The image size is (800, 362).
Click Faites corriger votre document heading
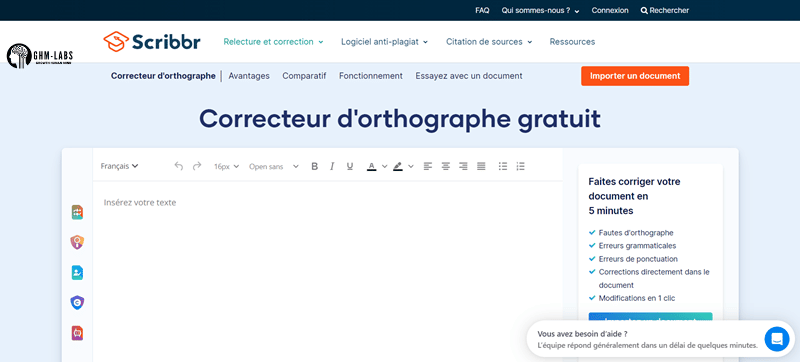point(634,196)
